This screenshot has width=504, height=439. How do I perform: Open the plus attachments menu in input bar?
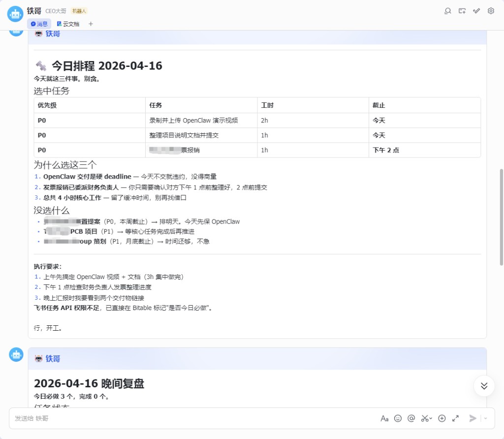(442, 418)
